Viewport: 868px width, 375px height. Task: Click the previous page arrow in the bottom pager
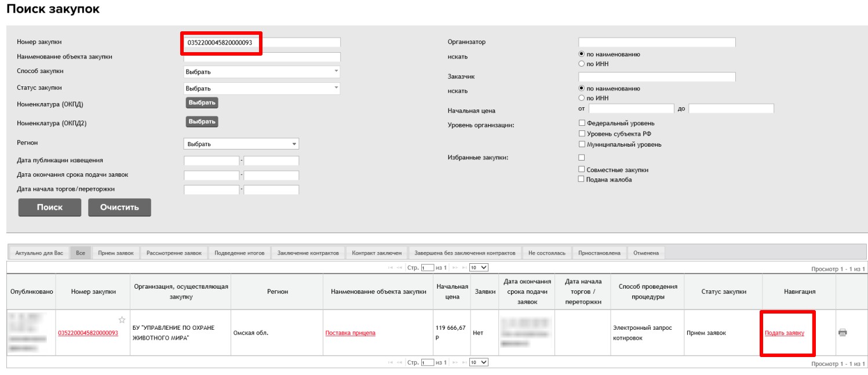click(x=400, y=362)
